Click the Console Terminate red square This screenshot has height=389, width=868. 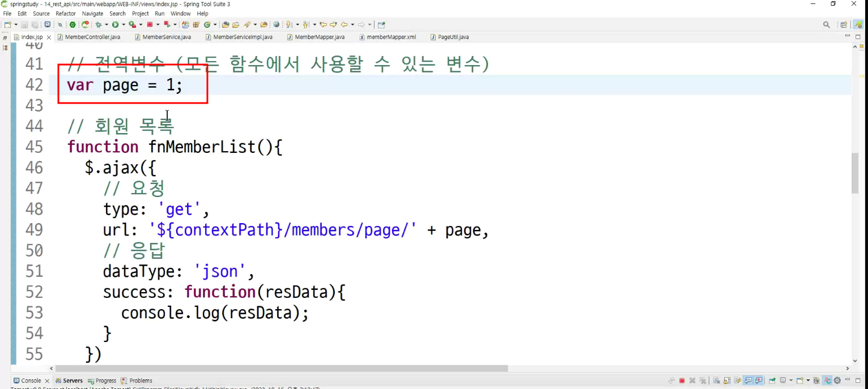[682, 381]
